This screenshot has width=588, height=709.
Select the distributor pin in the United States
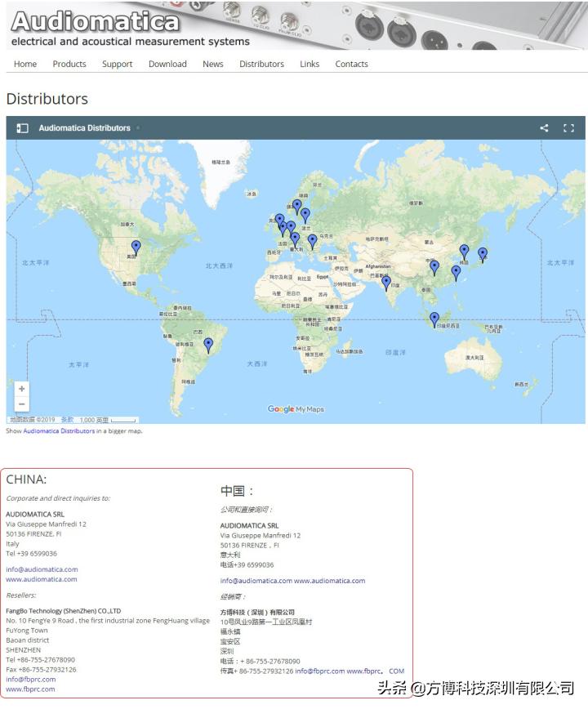click(136, 246)
